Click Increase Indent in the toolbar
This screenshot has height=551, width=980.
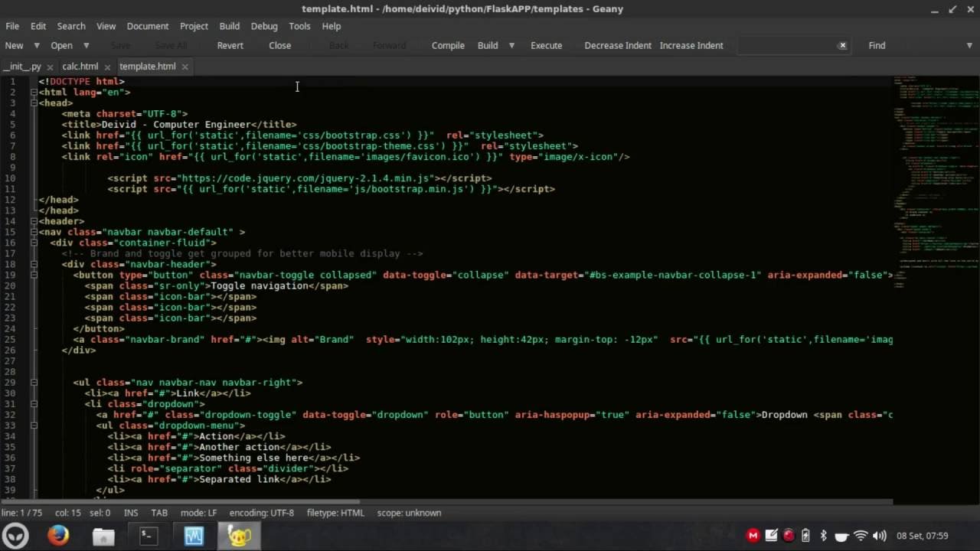[x=691, y=45]
